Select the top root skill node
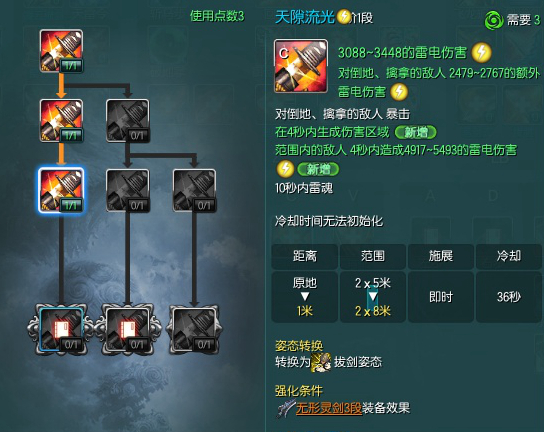Screen dimensions: 544x432 (61, 51)
